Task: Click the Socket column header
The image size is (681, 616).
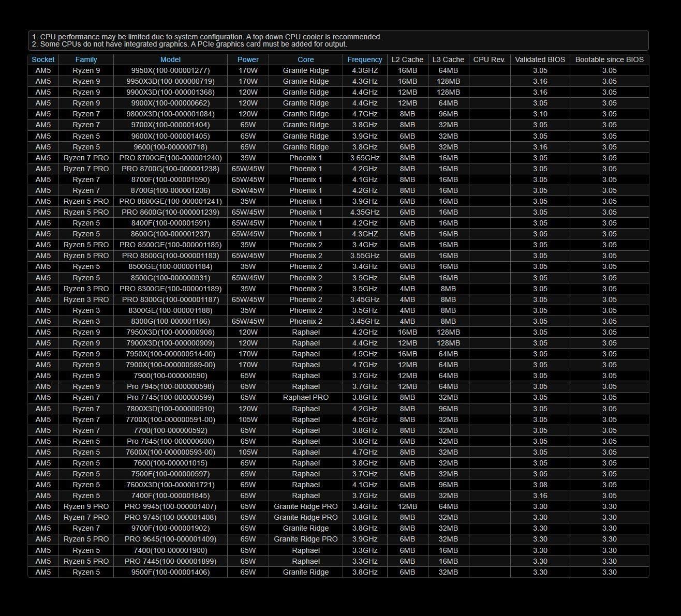Action: 43,59
